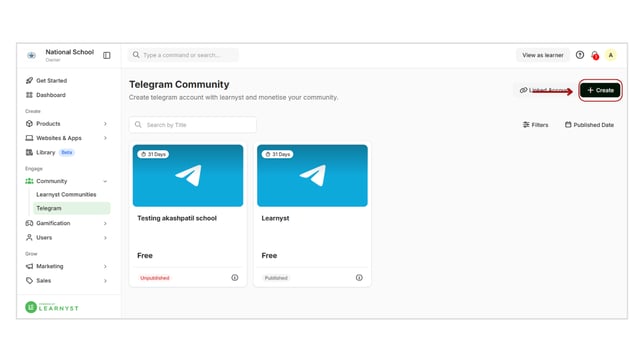Click the Gamification controller icon
Screen dimensions: 644x362
click(29, 223)
